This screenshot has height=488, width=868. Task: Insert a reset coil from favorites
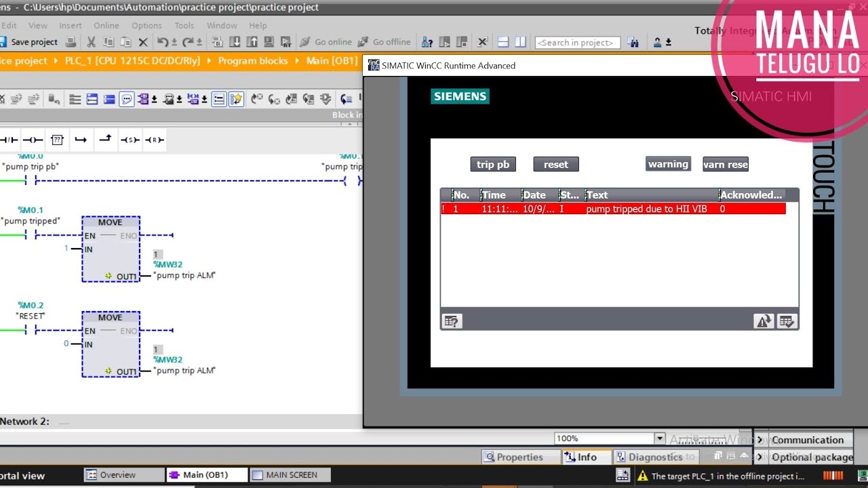[x=155, y=140]
